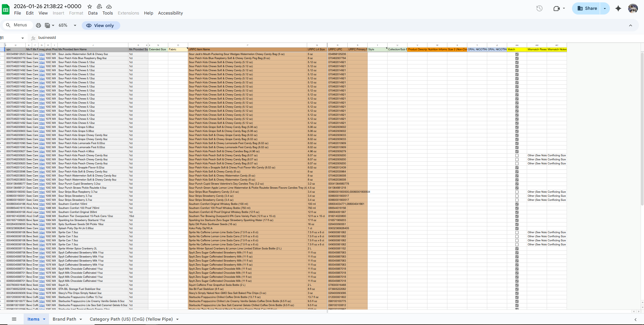Viewport: 644px width, 325px height.
Task: Select the Fabric header cell
Action: pos(178,50)
